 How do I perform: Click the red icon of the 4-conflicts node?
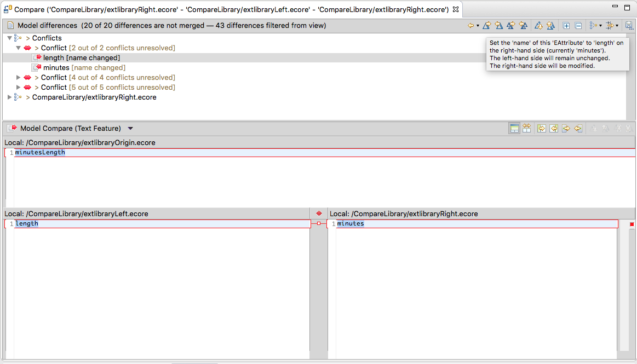(x=27, y=77)
